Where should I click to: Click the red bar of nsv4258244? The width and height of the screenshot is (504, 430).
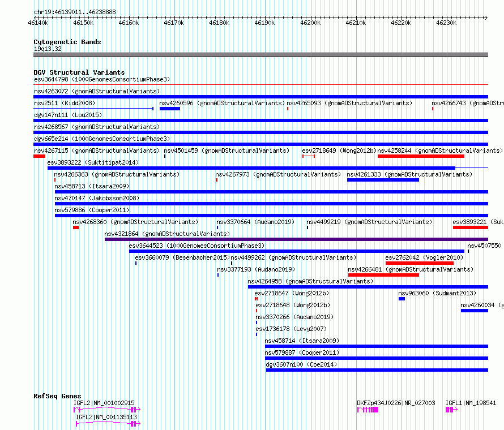point(421,156)
